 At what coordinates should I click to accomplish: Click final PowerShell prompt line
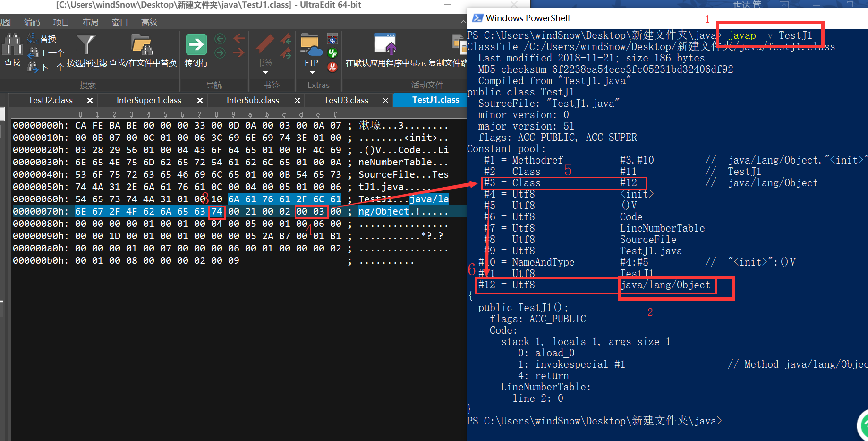(594, 421)
